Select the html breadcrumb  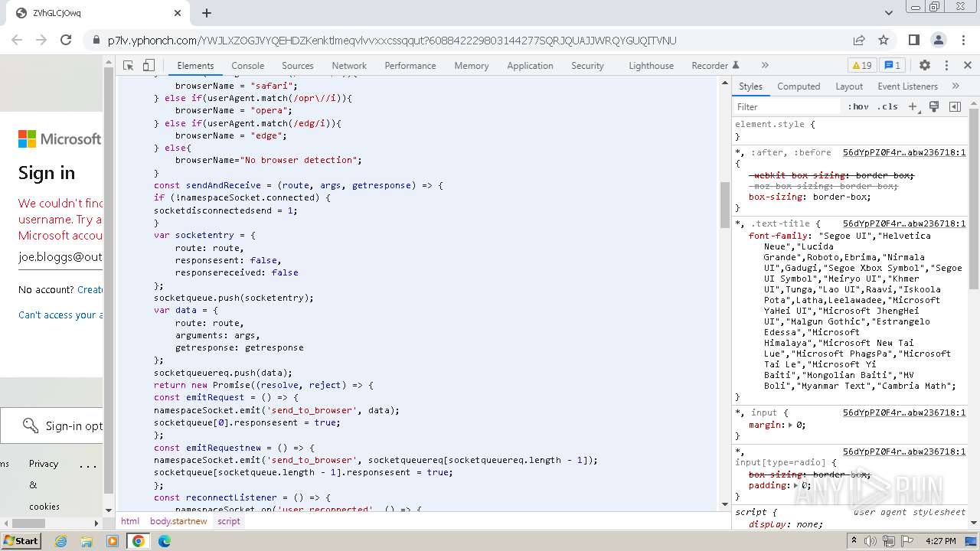pyautogui.click(x=130, y=521)
